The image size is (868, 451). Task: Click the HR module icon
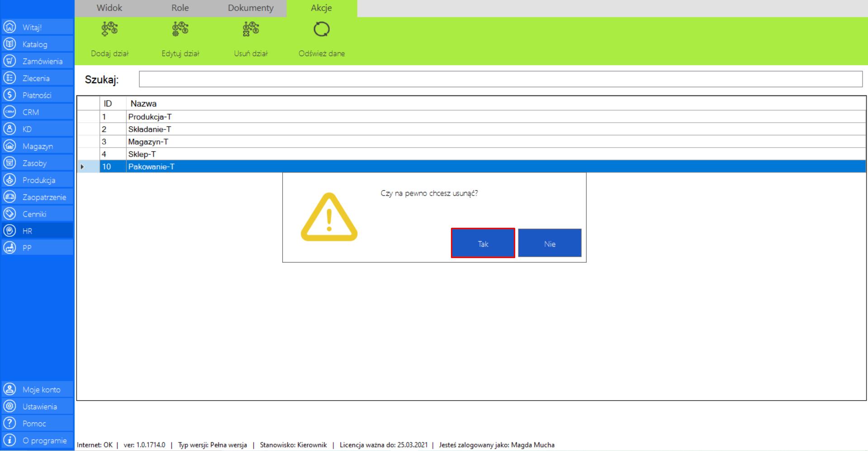click(x=9, y=231)
